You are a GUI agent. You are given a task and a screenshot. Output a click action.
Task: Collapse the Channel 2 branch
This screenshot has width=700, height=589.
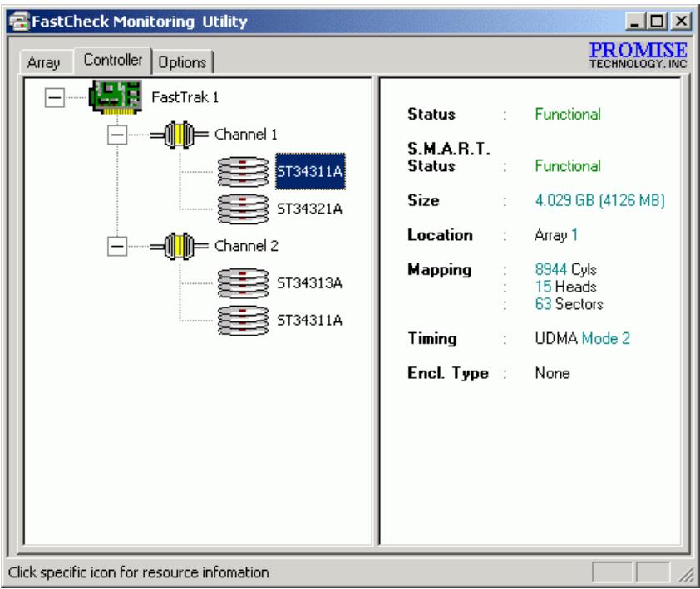click(117, 246)
